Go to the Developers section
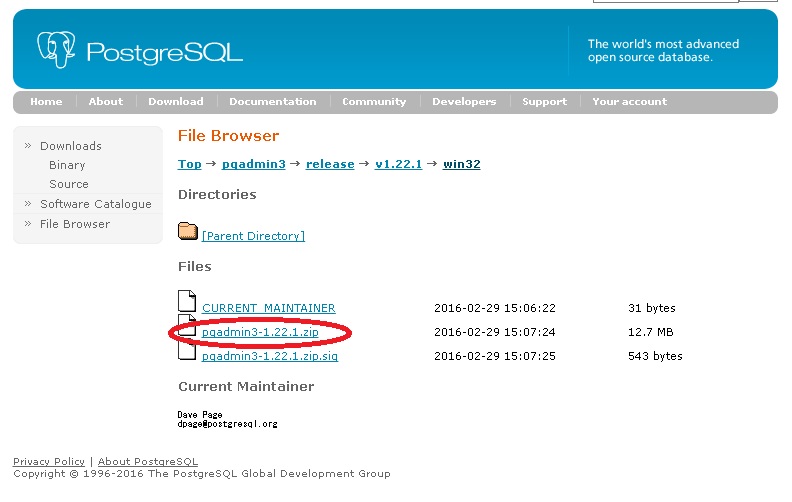Image resolution: width=792 pixels, height=502 pixels. (x=464, y=102)
